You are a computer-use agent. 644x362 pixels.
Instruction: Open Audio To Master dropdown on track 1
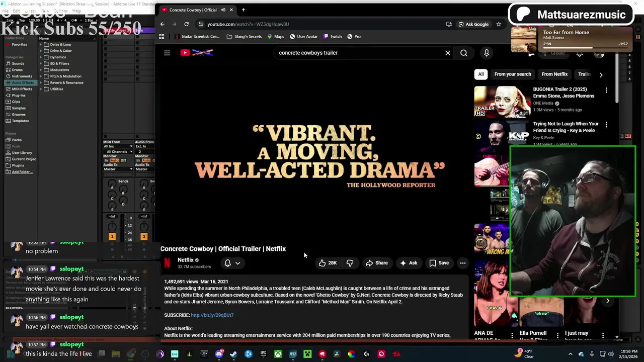pos(118,169)
